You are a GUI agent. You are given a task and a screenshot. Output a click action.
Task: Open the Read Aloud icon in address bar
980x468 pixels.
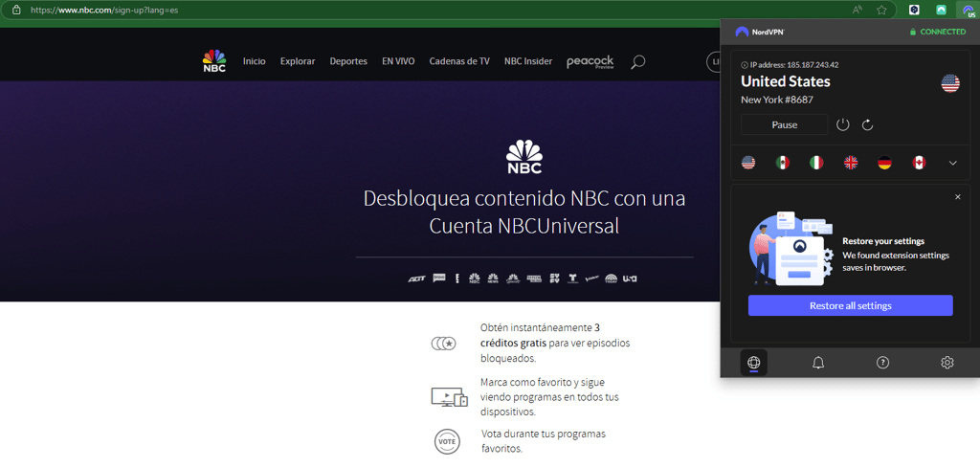857,10
